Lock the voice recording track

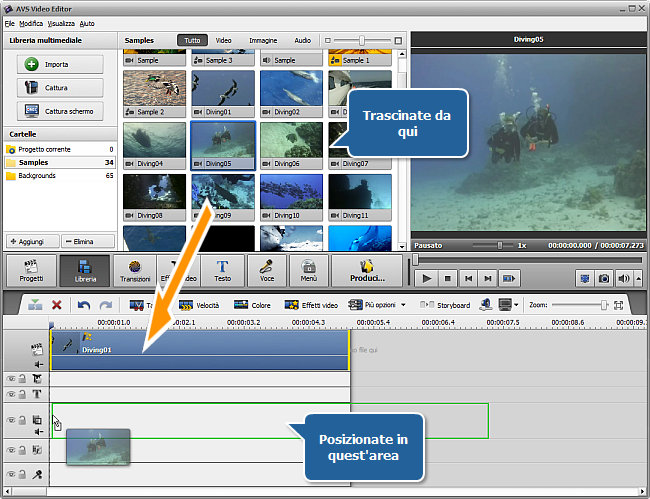[22, 474]
